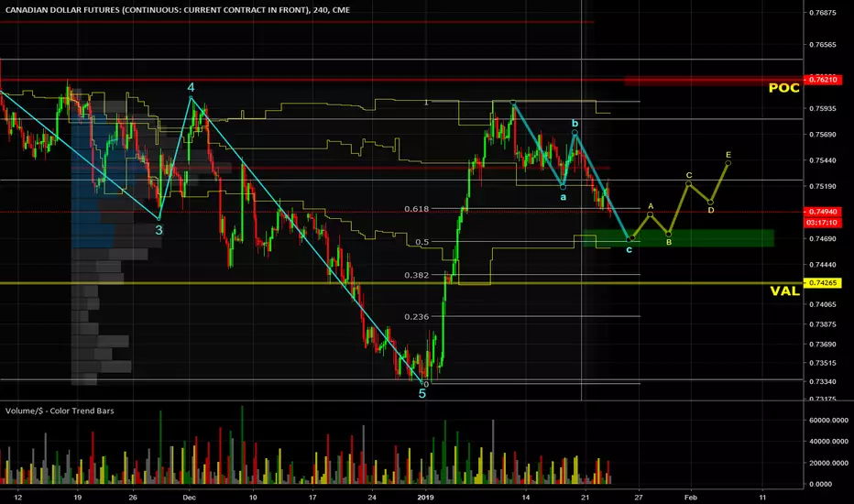
Task: Click the 0.75190 price axis value
Action: coord(823,186)
